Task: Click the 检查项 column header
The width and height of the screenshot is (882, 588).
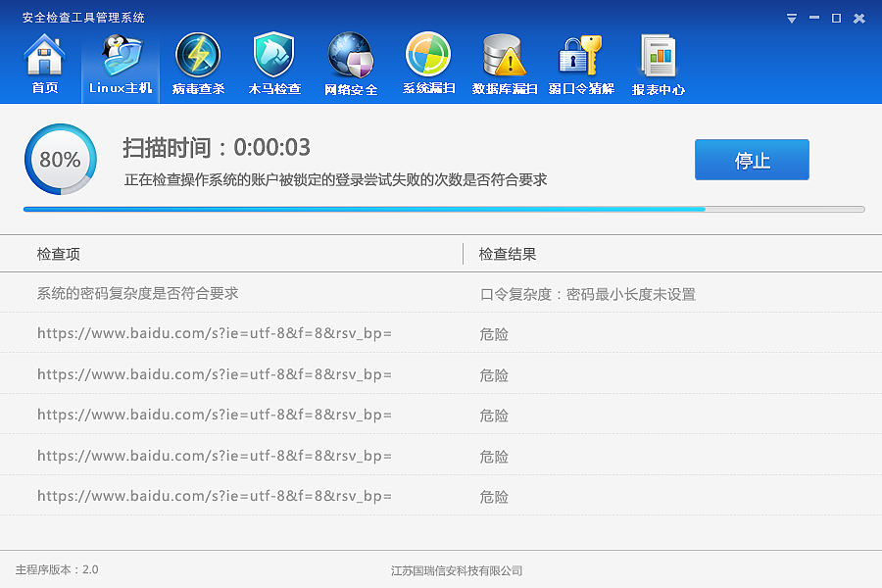Action: click(59, 254)
